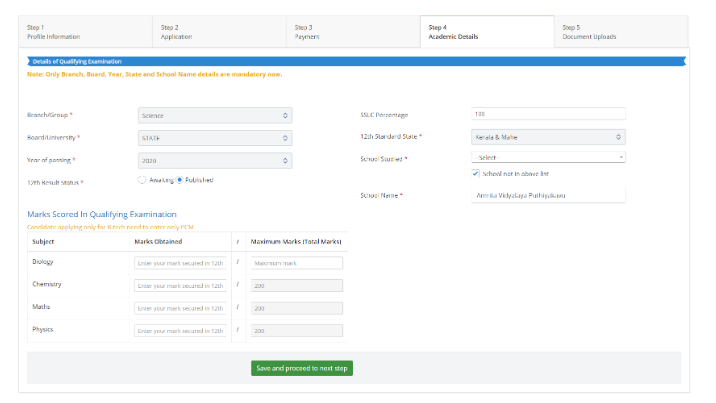Select Step 4 Academic Details tab

(x=487, y=32)
